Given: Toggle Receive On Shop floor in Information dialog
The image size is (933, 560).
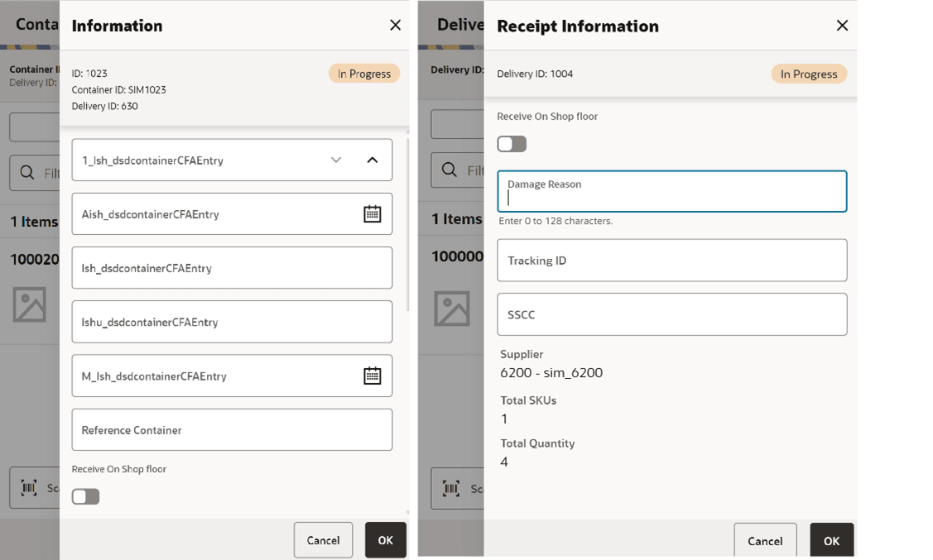Looking at the screenshot, I should point(86,496).
